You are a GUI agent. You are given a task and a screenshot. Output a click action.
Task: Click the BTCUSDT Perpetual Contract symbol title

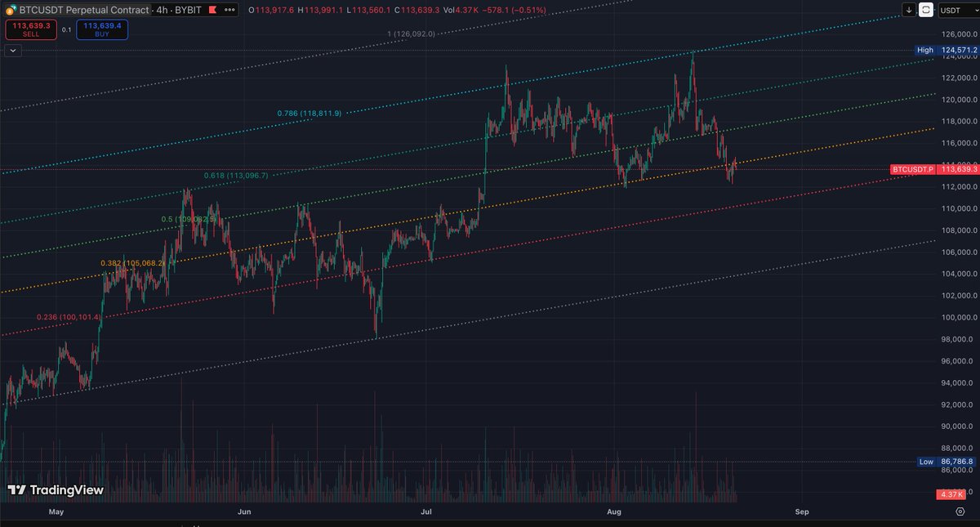84,11
